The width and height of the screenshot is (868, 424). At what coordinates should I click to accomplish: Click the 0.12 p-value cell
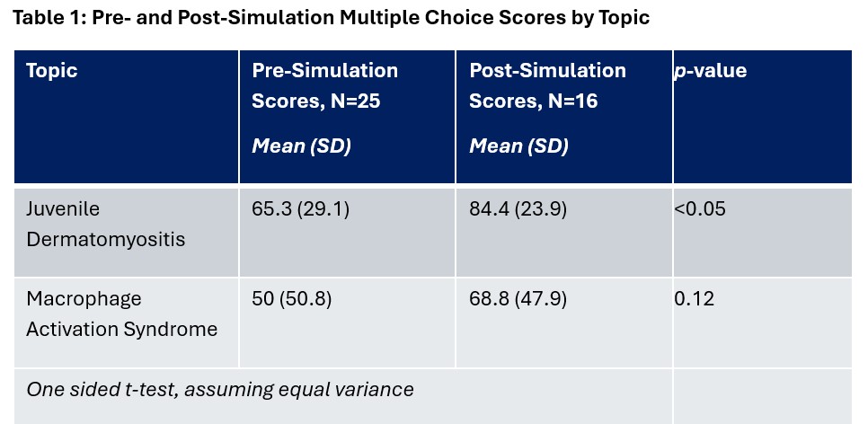tap(695, 299)
